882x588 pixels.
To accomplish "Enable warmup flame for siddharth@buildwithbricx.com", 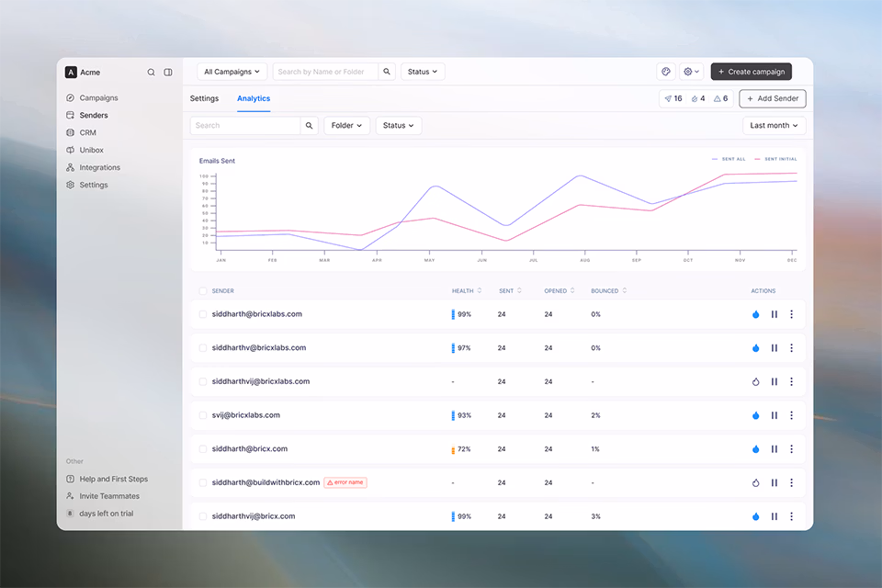I will tap(755, 482).
